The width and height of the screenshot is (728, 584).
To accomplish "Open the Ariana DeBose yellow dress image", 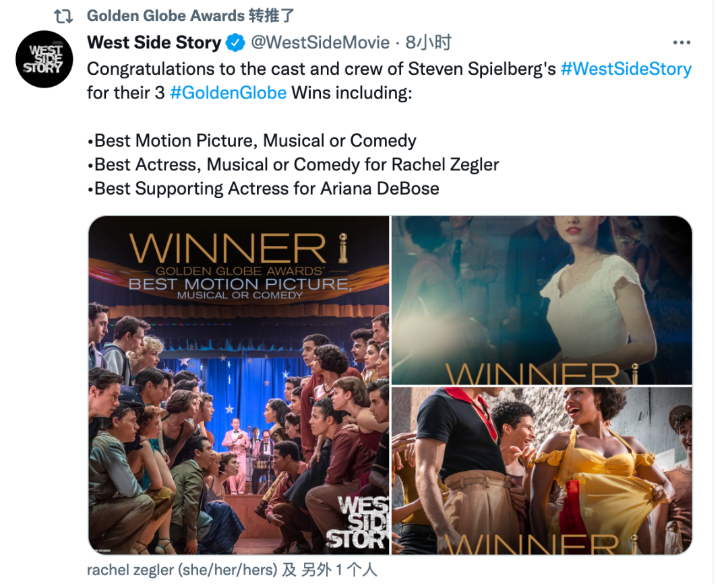I will click(542, 471).
